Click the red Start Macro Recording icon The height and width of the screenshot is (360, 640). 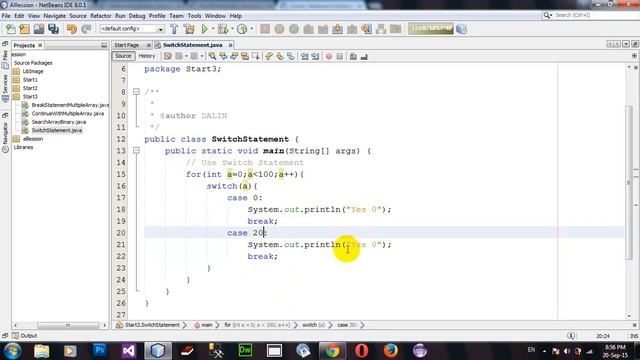[329, 56]
